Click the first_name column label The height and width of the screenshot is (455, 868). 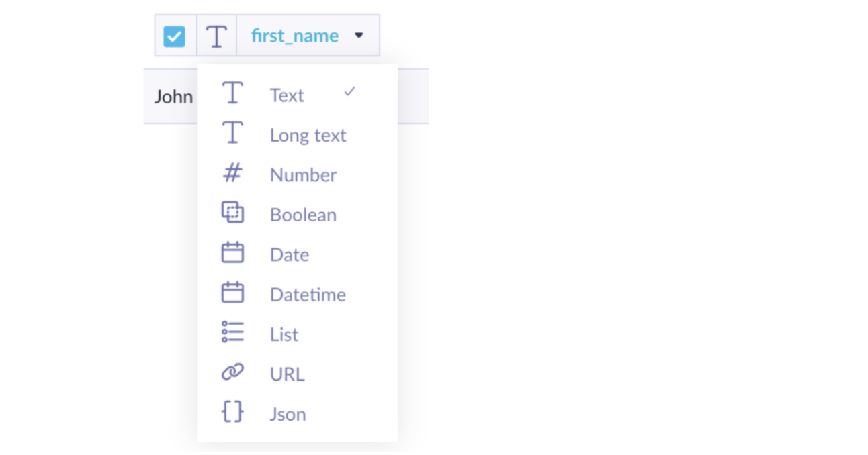click(x=296, y=35)
